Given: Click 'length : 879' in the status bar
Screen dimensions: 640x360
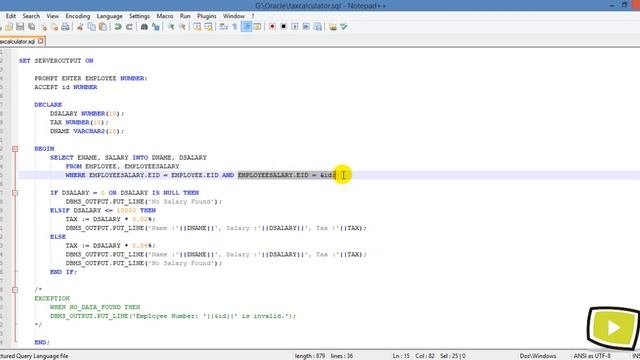Looking at the screenshot, I should point(310,356).
